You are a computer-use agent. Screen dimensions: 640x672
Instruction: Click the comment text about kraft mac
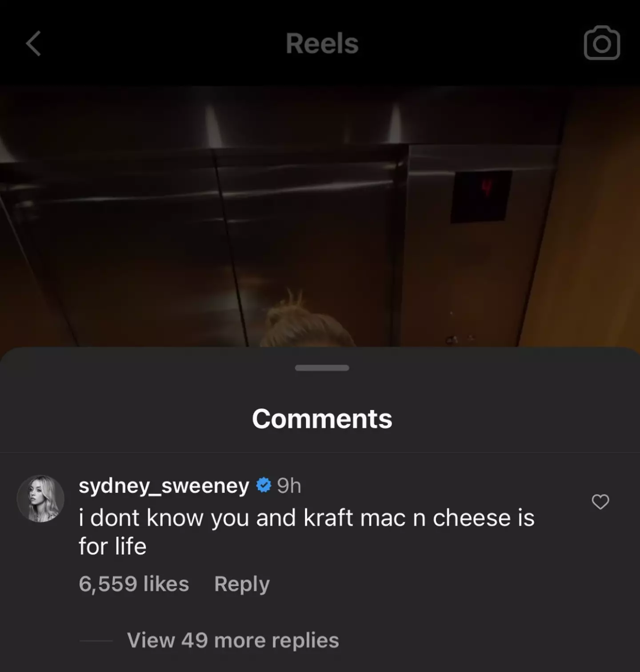307,532
